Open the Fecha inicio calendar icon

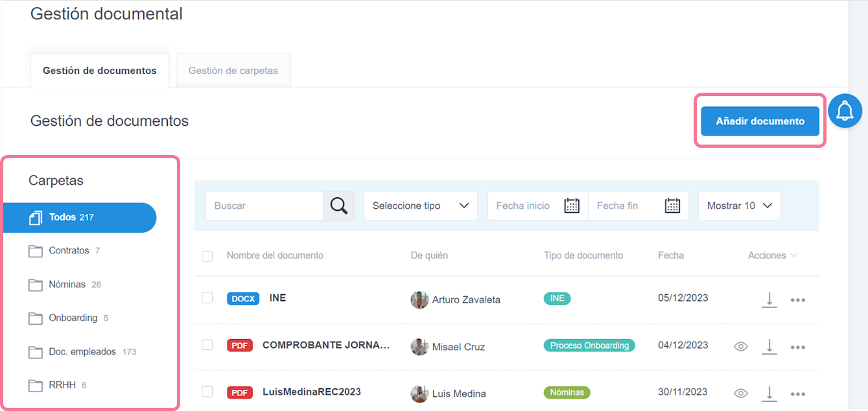pos(571,205)
